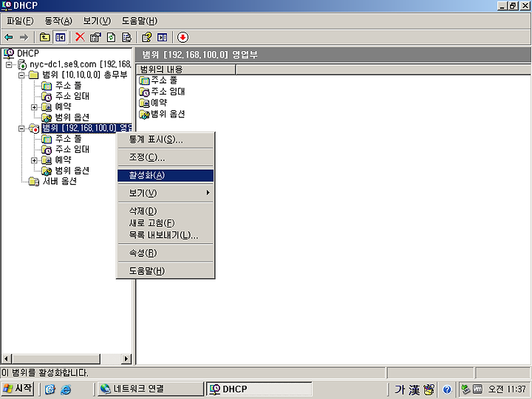Screen dimensions: 532x399
Task: Click the 시작 Start button
Action: (18, 389)
